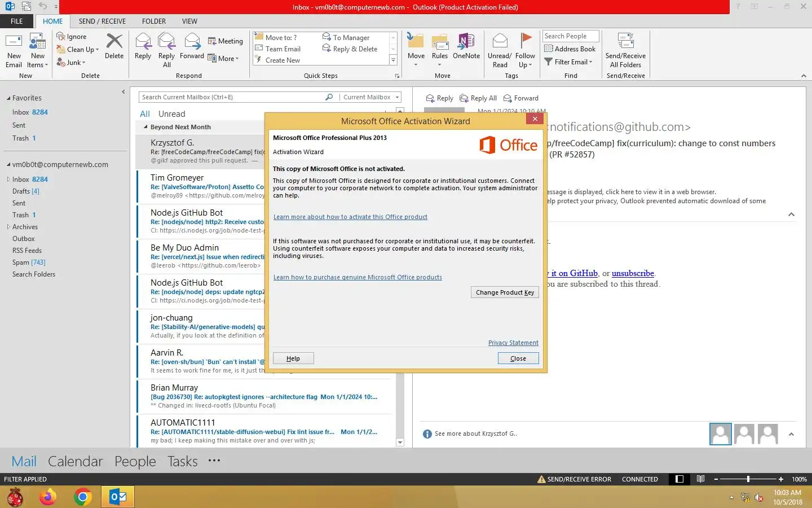Open the Move folder icon menu

point(416,50)
